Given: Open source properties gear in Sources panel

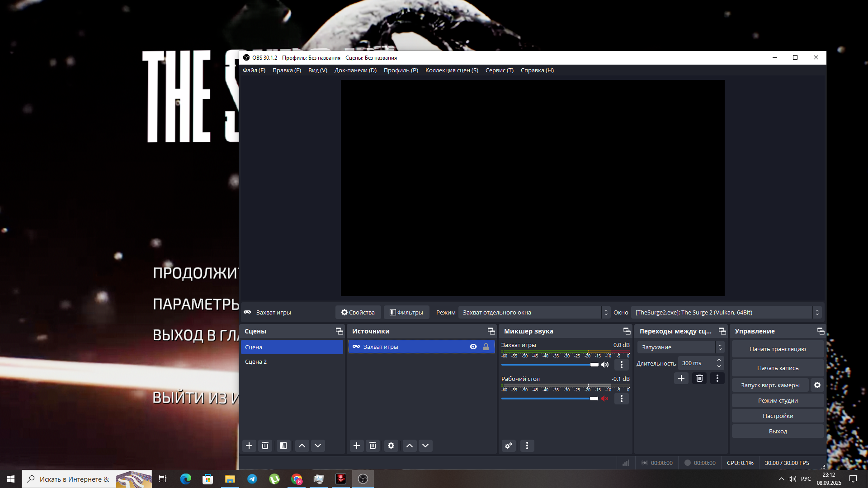Looking at the screenshot, I should (x=391, y=446).
